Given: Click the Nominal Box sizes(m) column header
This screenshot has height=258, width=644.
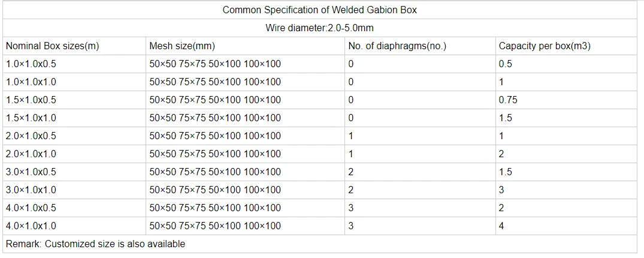Looking at the screenshot, I should point(53,46).
